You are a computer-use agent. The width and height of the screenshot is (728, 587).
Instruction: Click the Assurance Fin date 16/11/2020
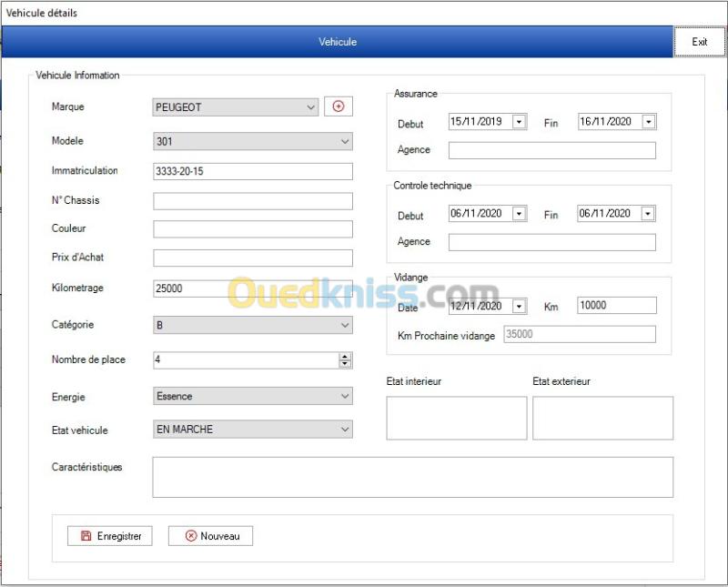click(x=605, y=122)
